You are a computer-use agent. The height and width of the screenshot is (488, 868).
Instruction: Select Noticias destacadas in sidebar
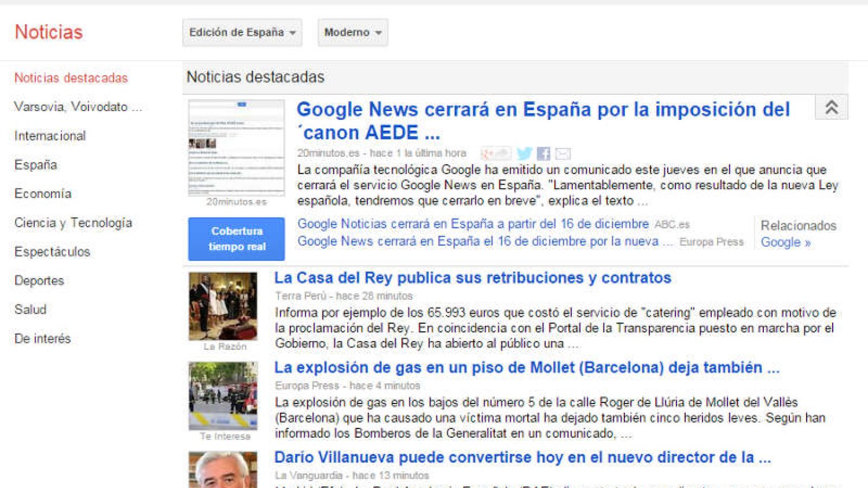point(71,78)
